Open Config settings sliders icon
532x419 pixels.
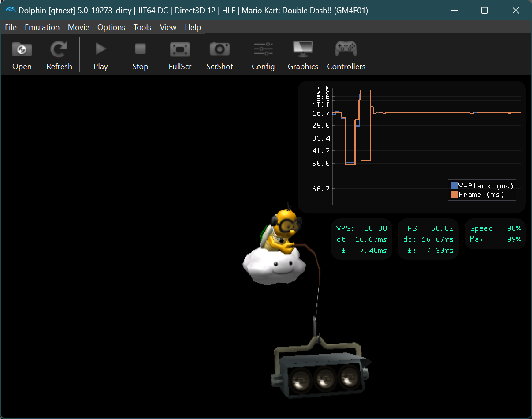coord(263,49)
